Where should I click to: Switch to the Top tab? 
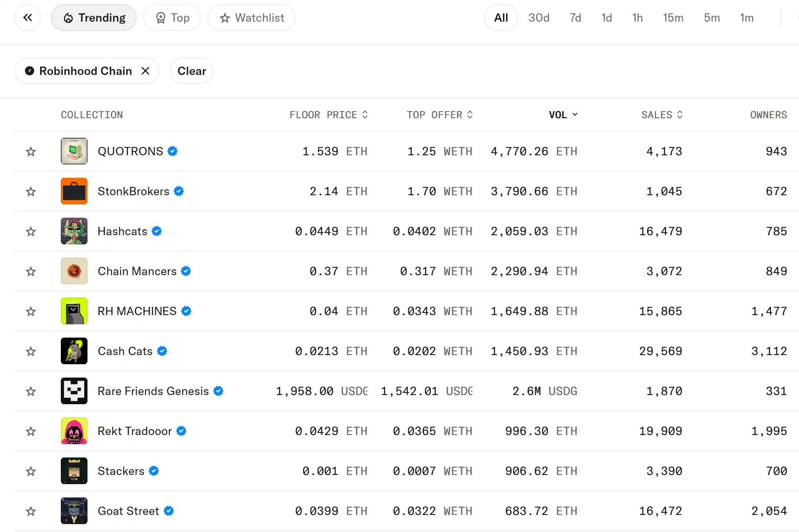172,17
